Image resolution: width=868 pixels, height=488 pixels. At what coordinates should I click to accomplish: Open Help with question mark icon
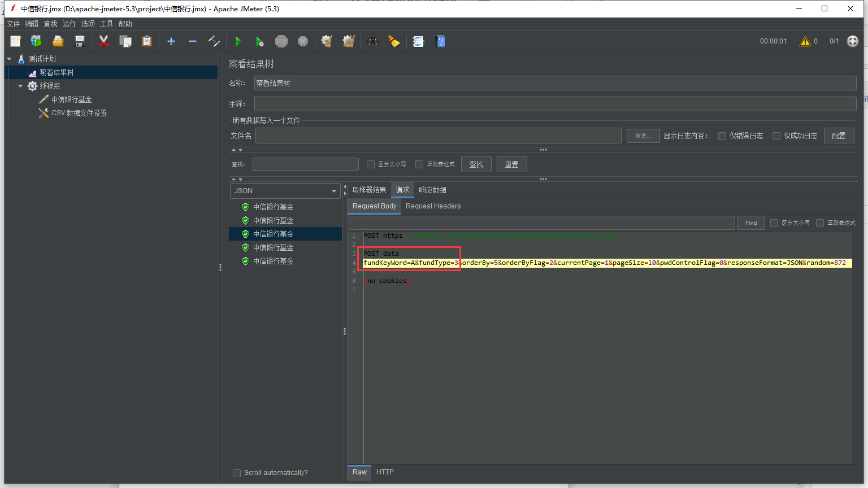[440, 41]
